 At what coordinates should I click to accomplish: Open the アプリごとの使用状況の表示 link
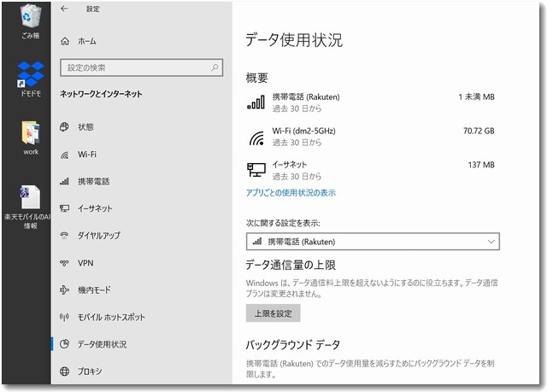coord(291,193)
